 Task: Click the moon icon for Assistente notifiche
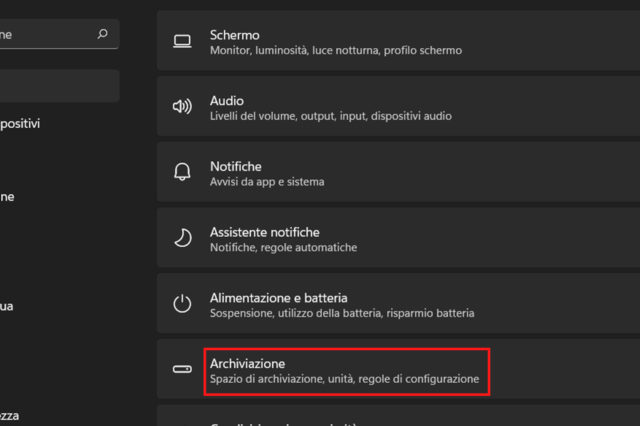point(182,238)
